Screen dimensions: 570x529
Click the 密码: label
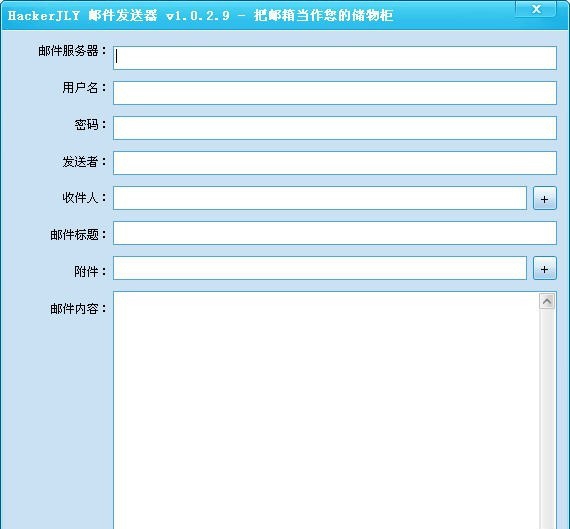(x=91, y=124)
